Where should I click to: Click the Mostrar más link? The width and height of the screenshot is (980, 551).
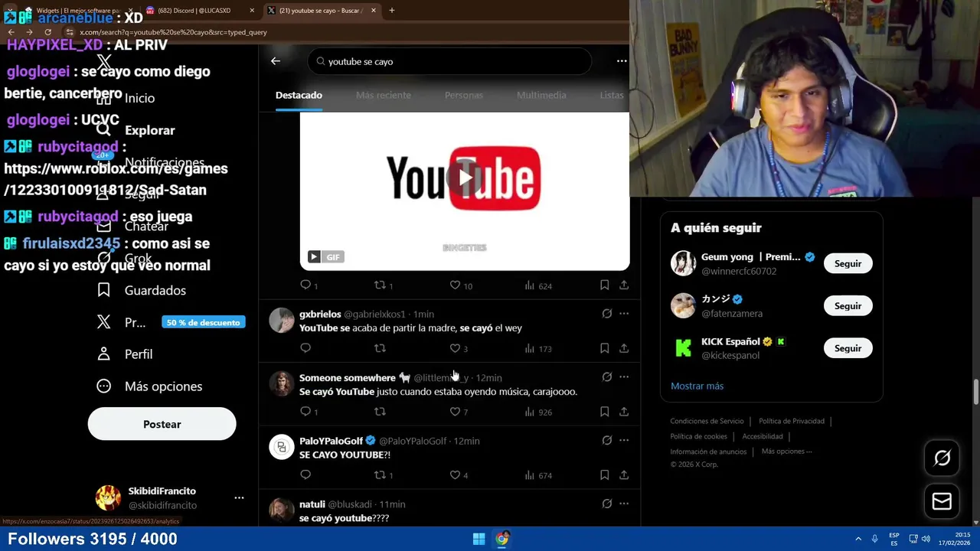coord(697,386)
